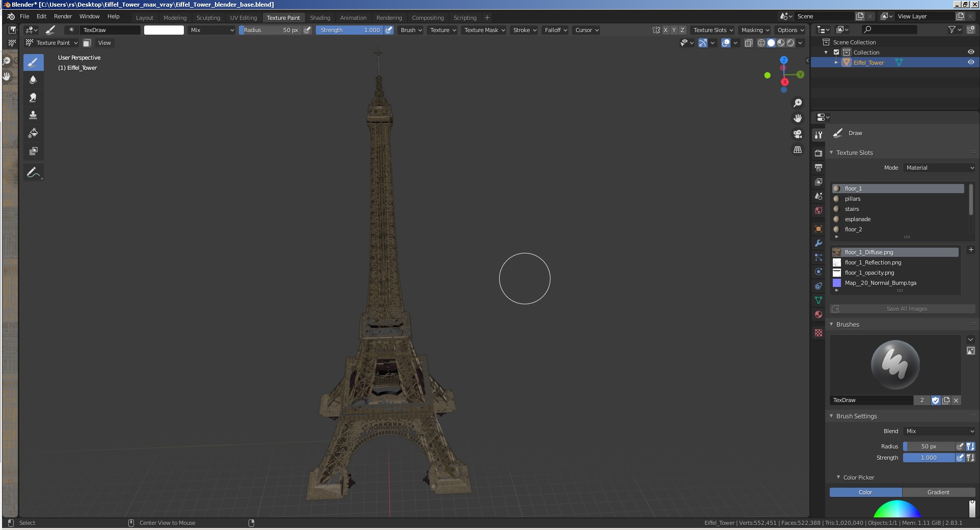Select the Clone stamp tool
The width and height of the screenshot is (980, 530).
tap(33, 115)
